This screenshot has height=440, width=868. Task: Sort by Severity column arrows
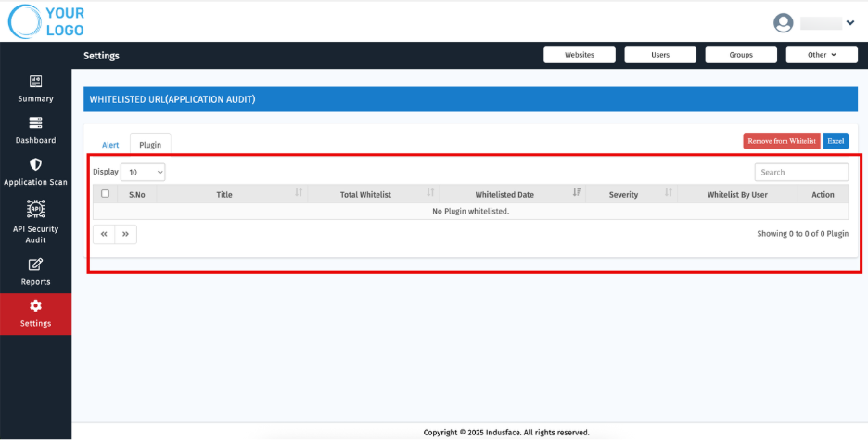669,193
